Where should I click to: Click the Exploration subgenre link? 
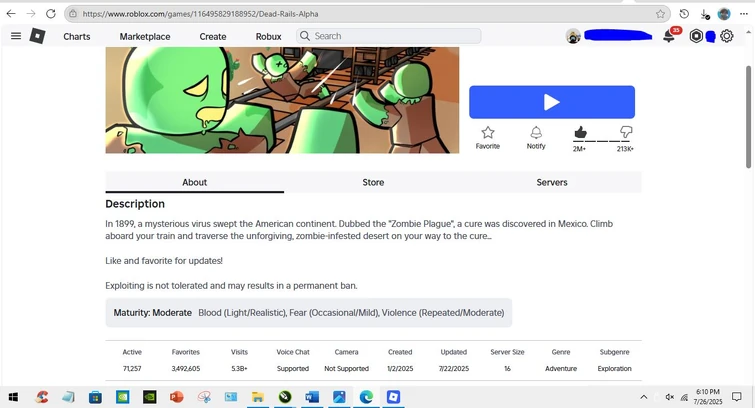point(614,369)
